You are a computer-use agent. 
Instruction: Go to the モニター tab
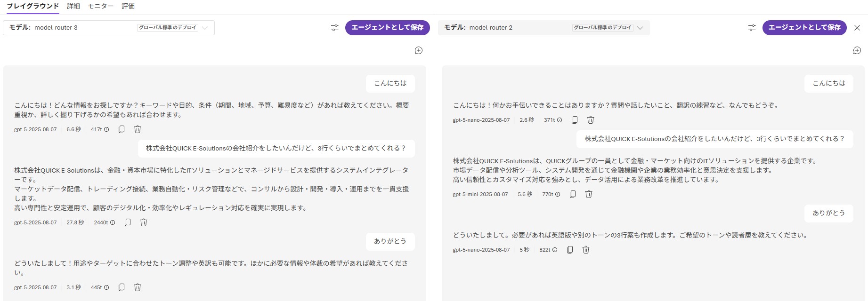101,6
